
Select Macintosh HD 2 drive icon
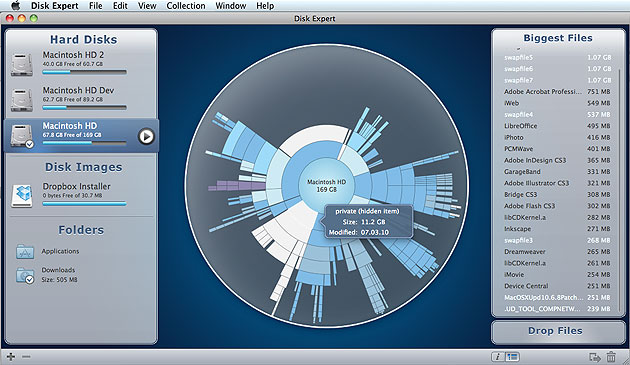(x=22, y=64)
